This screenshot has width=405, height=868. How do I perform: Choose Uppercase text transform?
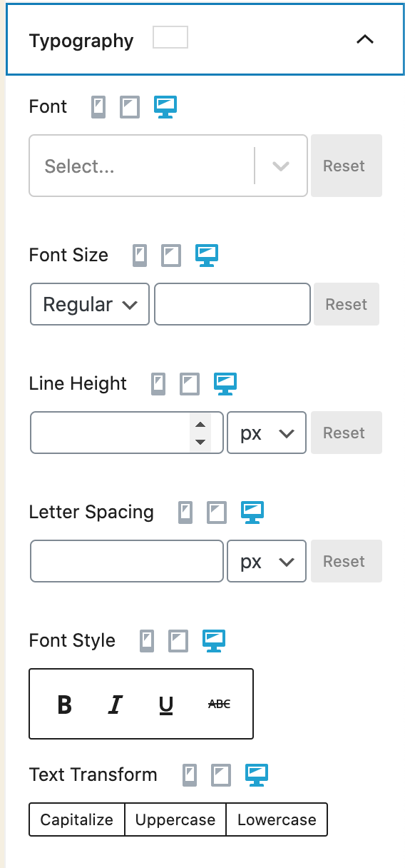click(x=175, y=820)
